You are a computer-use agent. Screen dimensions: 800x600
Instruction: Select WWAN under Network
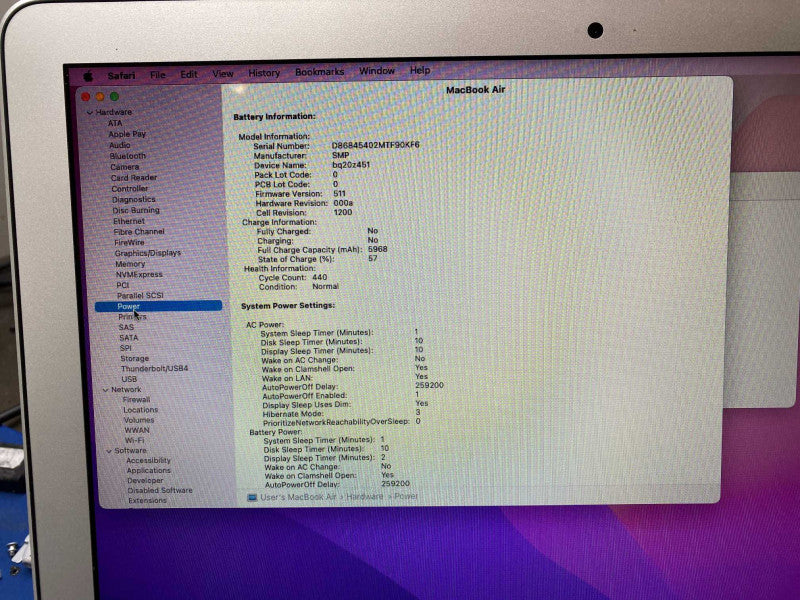coord(137,431)
